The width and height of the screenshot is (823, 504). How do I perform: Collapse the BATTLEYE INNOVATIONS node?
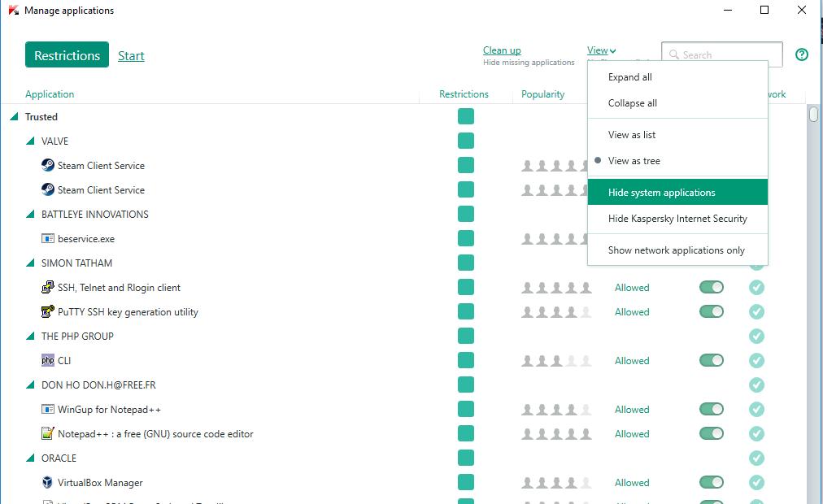click(30, 214)
